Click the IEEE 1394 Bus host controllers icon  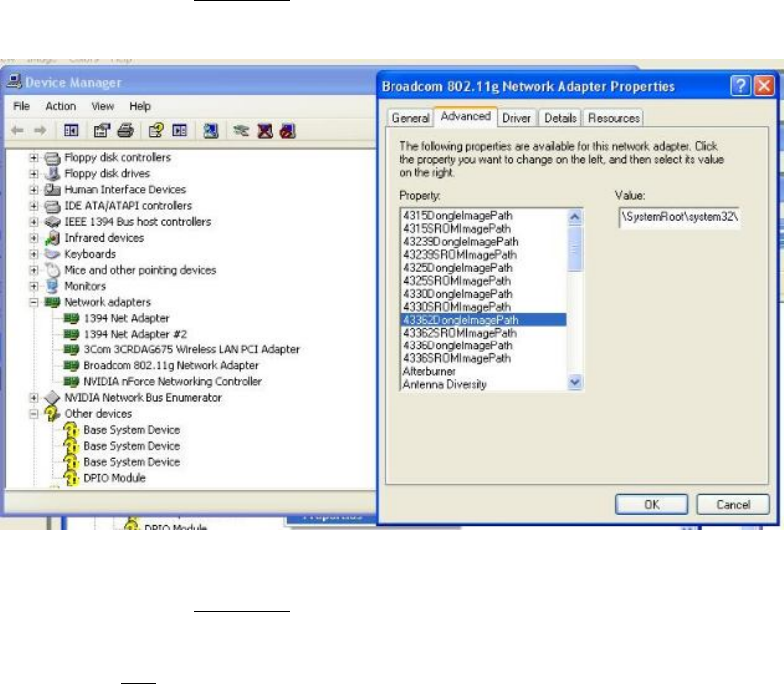52,222
